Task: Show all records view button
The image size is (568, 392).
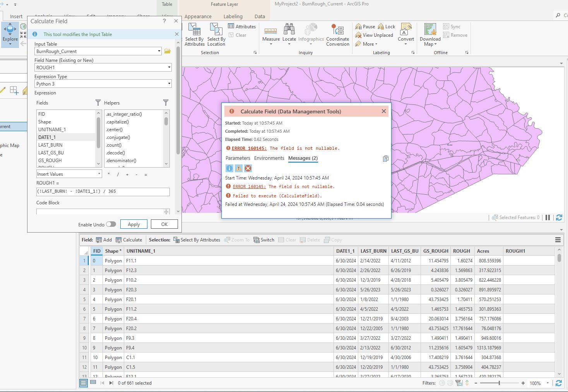Action: 83,383
